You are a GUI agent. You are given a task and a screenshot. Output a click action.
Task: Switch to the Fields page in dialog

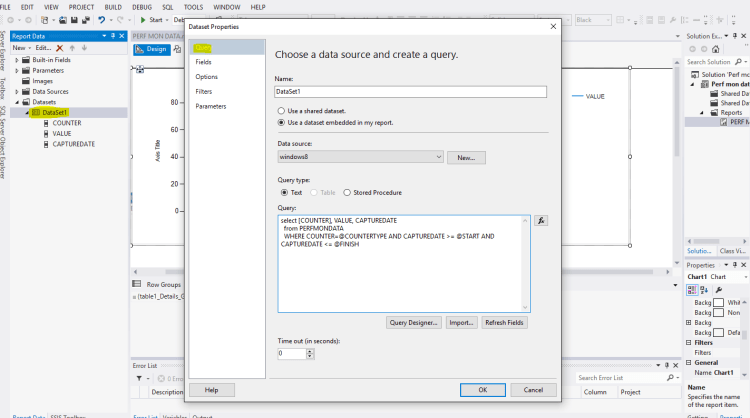click(x=203, y=62)
